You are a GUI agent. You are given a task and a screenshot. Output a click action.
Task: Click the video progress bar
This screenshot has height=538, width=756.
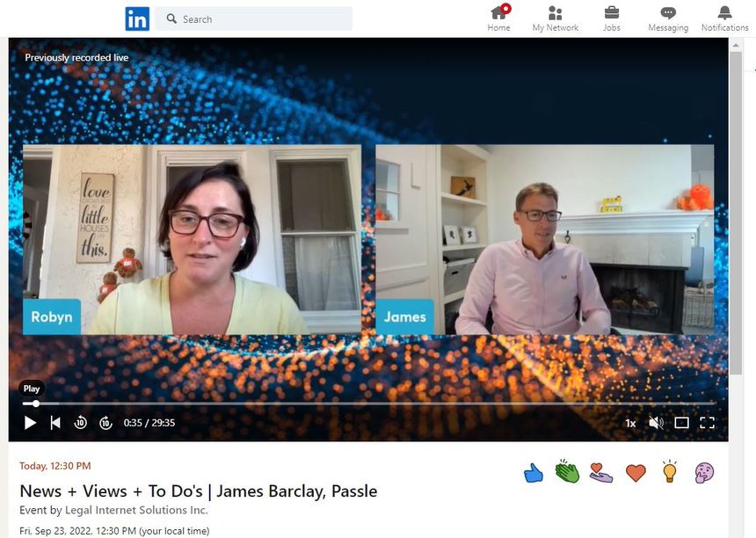coord(352,403)
